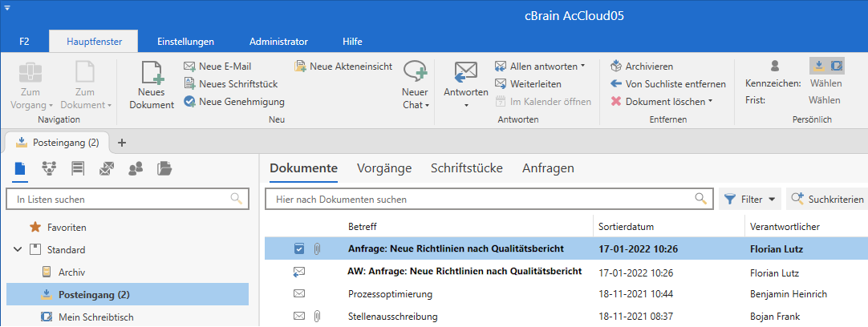Click the document search input field
Image resolution: width=868 pixels, height=327 pixels.
(x=481, y=199)
